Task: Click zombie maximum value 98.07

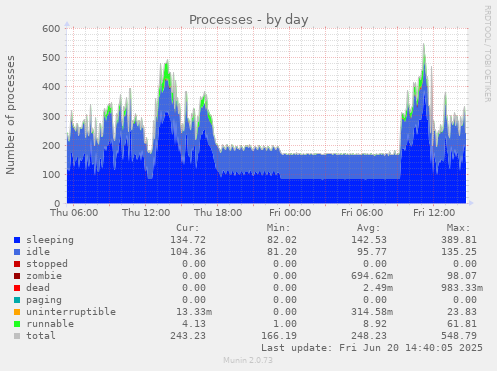Action: [462, 276]
